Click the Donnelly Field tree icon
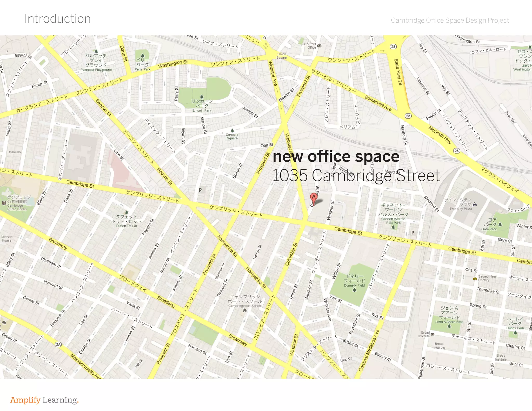This screenshot has height=411, width=532. (354, 290)
